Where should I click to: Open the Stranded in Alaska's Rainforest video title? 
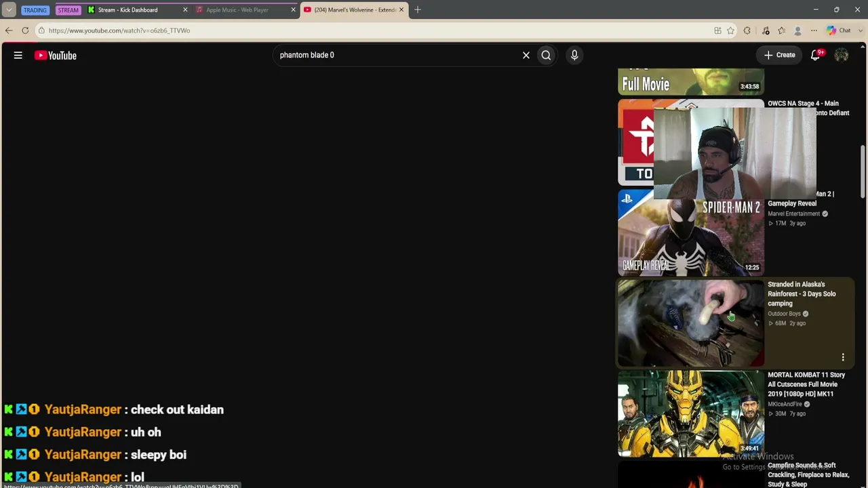[x=802, y=294]
